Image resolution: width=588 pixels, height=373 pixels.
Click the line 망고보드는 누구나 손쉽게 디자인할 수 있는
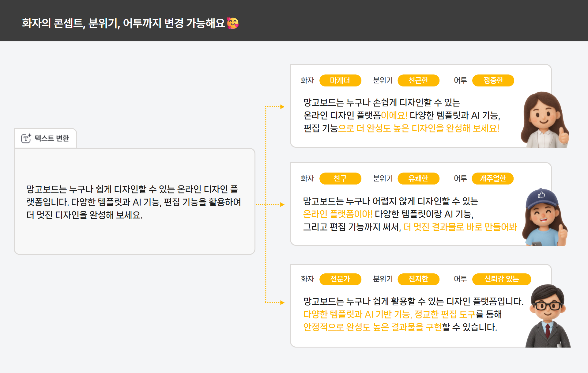coord(382,102)
